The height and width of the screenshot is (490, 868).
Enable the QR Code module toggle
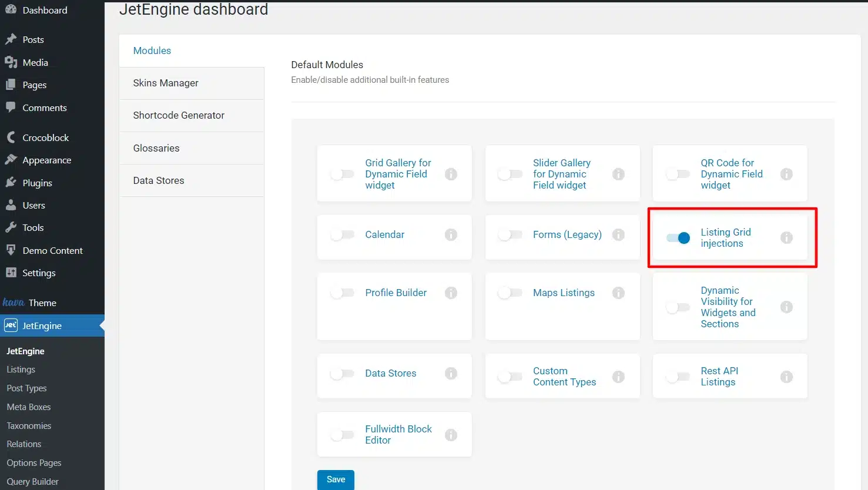point(678,174)
